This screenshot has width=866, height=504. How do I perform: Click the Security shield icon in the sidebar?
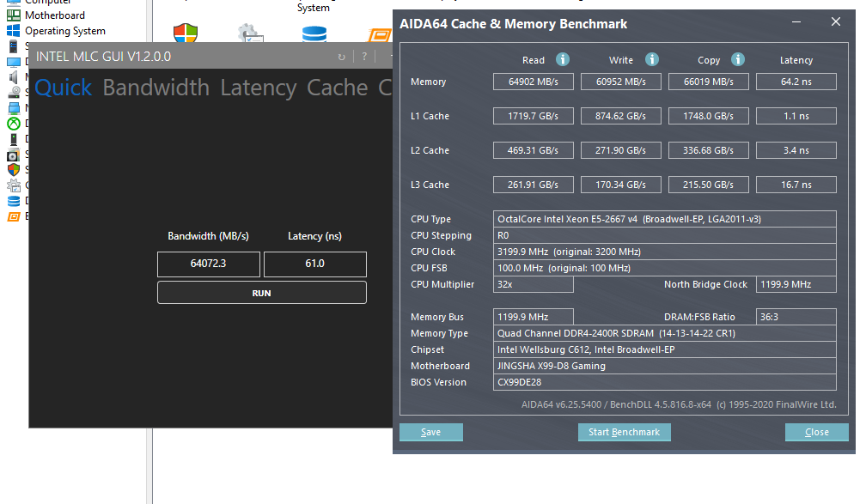pos(13,170)
